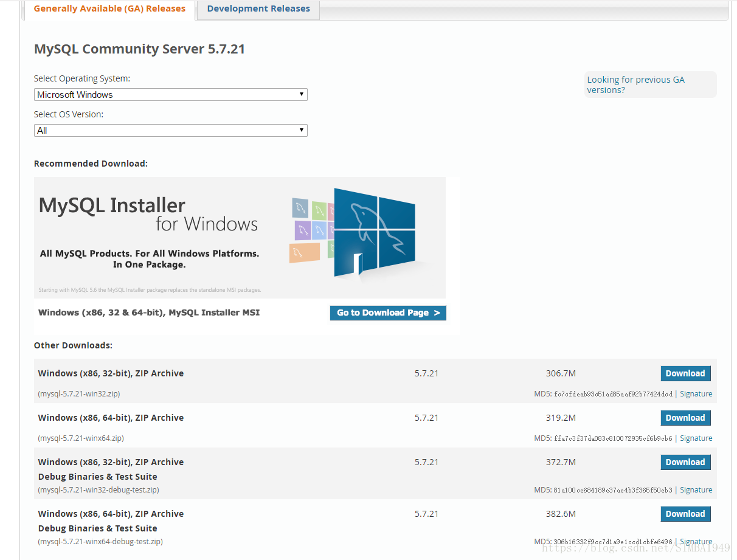Click filename (mysql-5.7.21-win32-debug-test.zip)

pyautogui.click(x=99, y=490)
